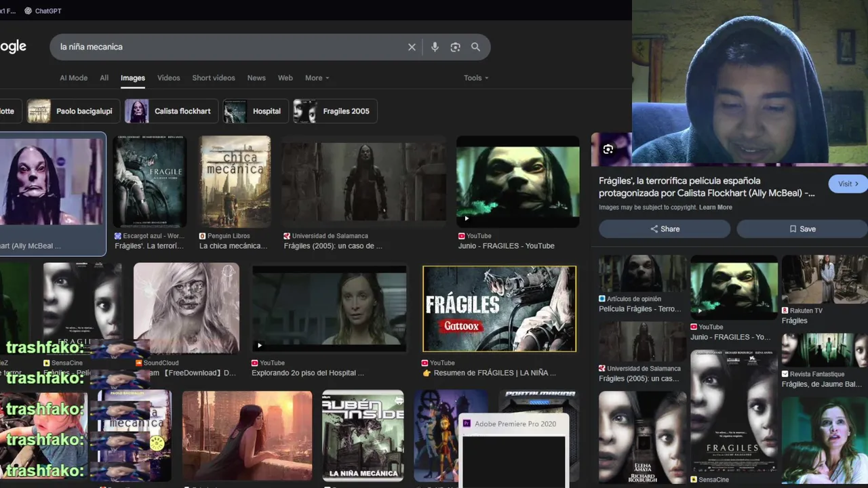The image size is (868, 488).
Task: Filter by Fragiles 2005 chip
Action: (334, 111)
